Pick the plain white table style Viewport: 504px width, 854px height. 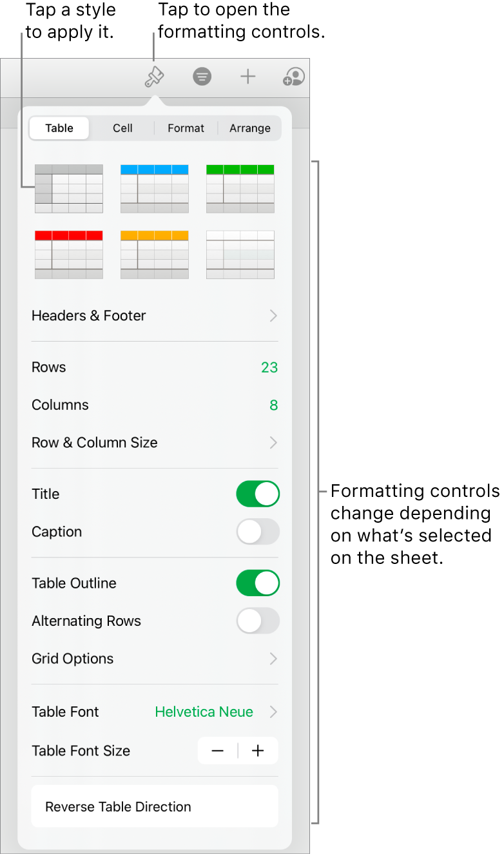click(x=240, y=254)
